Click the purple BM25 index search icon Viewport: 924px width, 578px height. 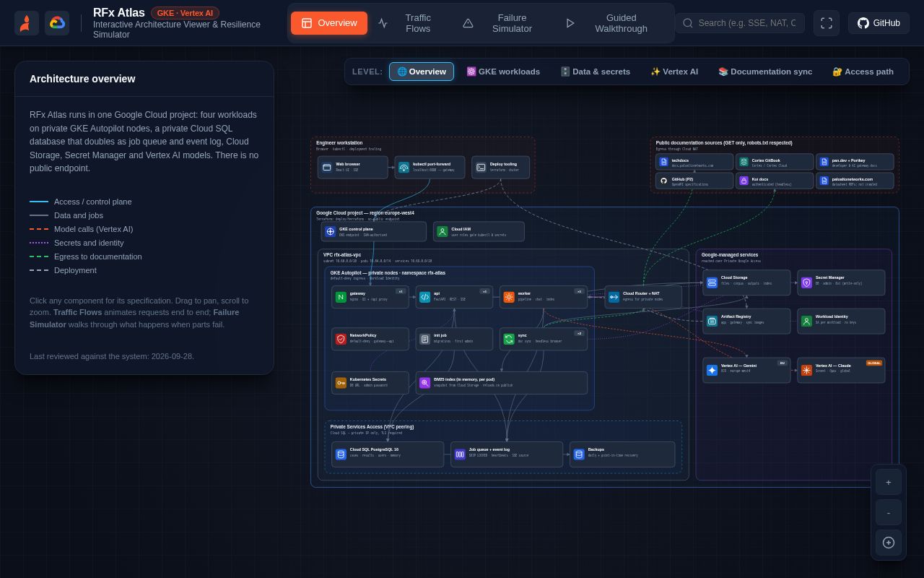click(425, 383)
